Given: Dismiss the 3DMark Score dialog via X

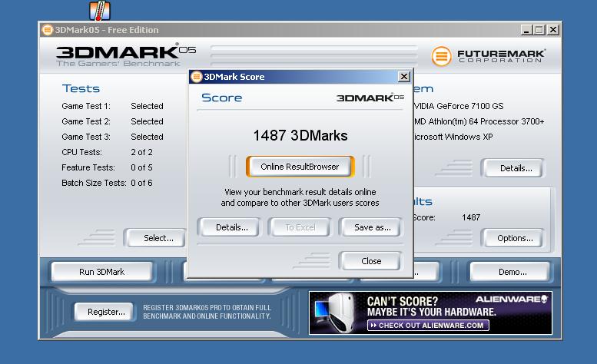Looking at the screenshot, I should tap(404, 77).
